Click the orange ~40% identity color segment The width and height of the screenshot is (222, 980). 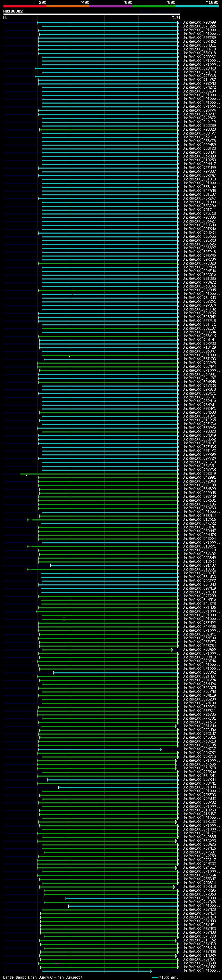pyautogui.click(x=68, y=6)
